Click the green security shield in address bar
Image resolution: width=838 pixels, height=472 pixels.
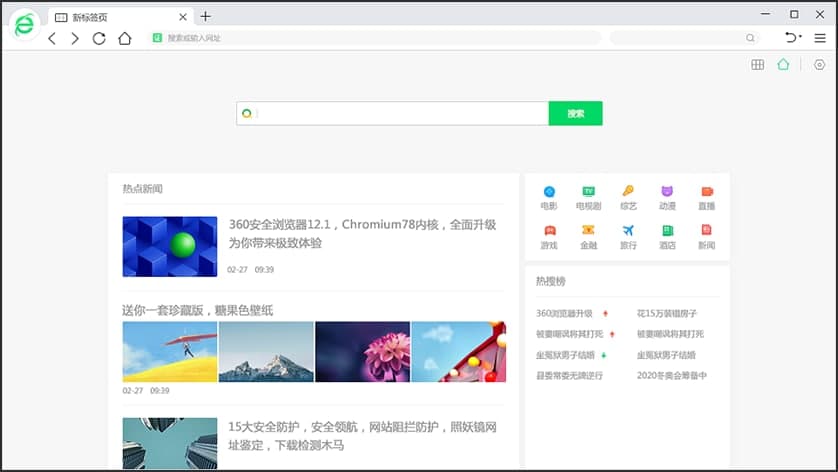coord(157,38)
